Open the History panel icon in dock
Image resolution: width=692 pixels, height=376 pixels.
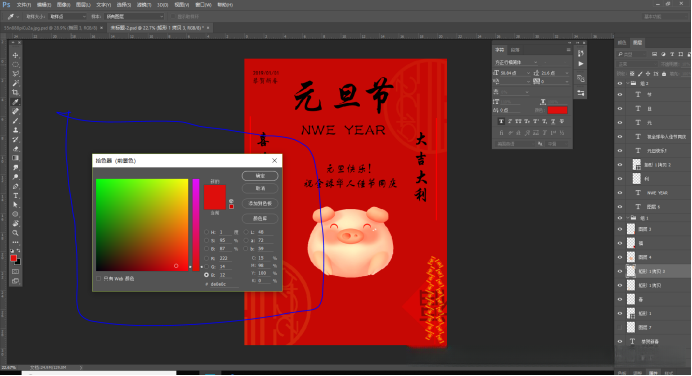coord(581,53)
